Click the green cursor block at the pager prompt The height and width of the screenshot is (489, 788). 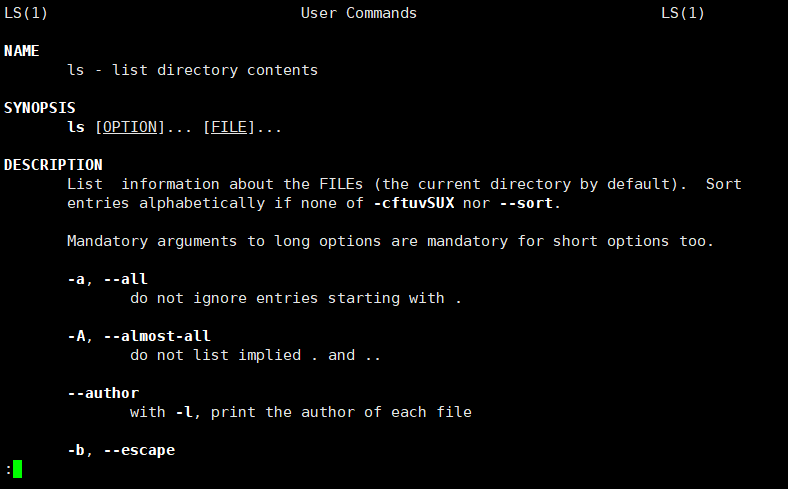pos(17,468)
